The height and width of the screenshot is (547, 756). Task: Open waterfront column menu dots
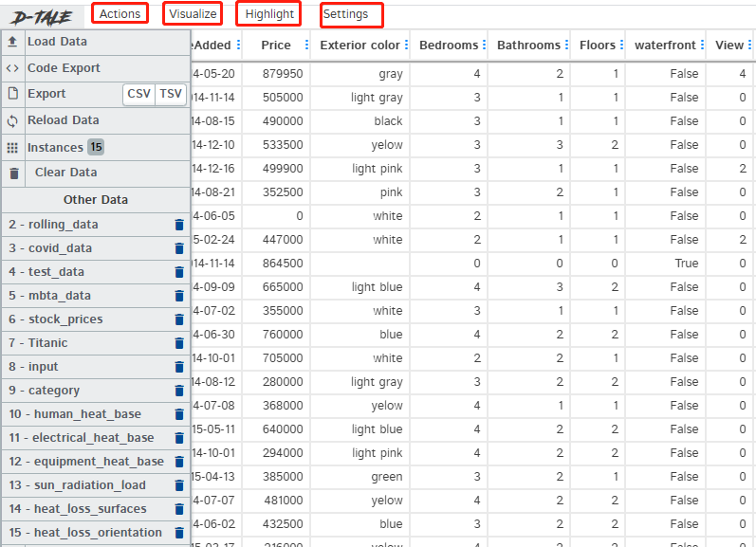(702, 45)
